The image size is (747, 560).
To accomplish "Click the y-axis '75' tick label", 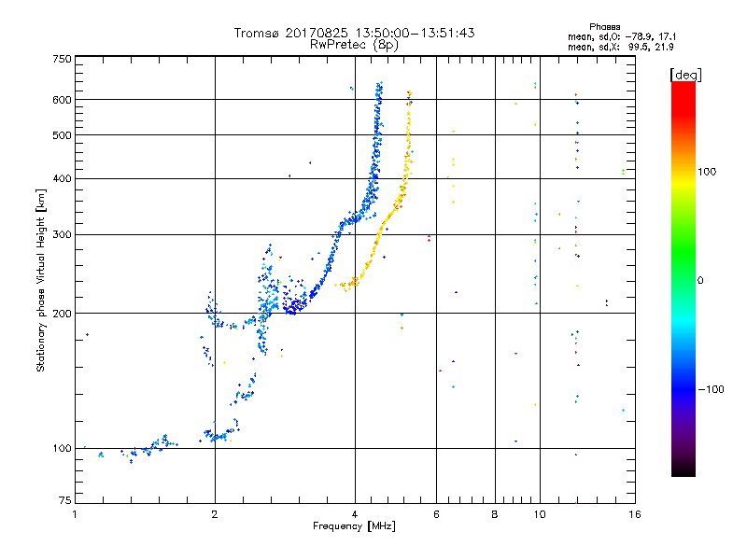I will coord(64,500).
